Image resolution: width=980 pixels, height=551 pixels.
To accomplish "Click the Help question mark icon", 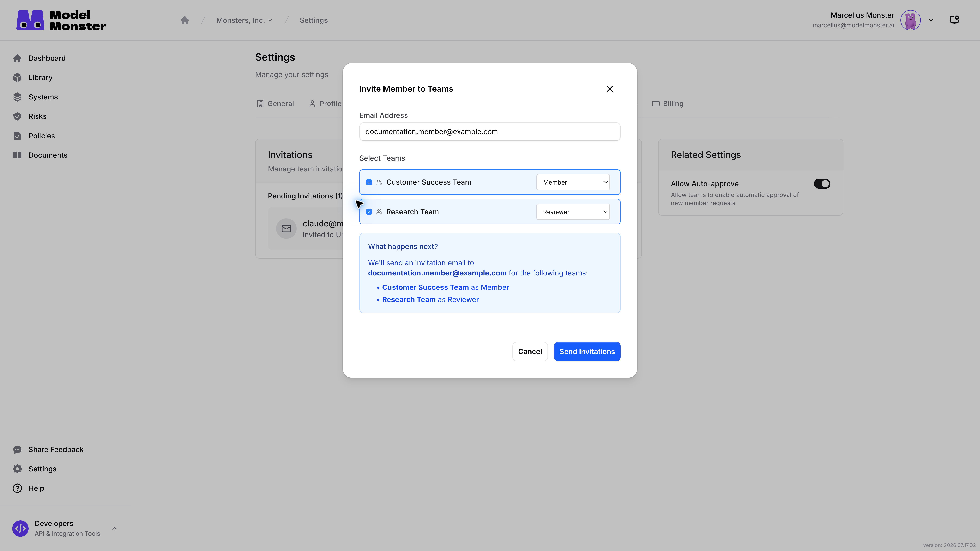I will (18, 488).
